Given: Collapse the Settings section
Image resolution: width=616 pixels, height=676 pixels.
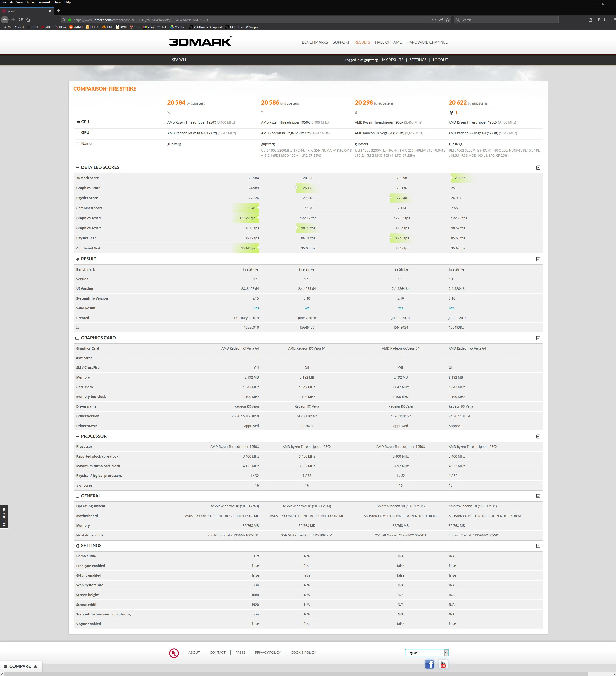Looking at the screenshot, I should [x=538, y=546].
